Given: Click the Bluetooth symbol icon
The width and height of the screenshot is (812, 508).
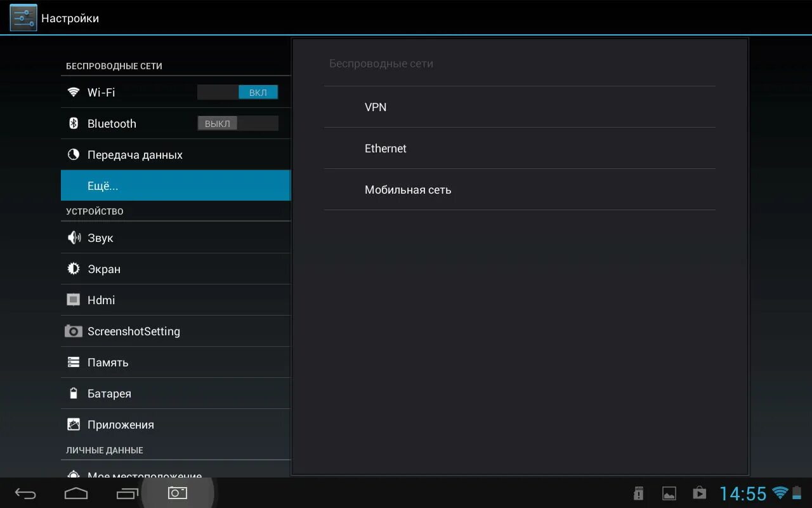Looking at the screenshot, I should coord(74,123).
